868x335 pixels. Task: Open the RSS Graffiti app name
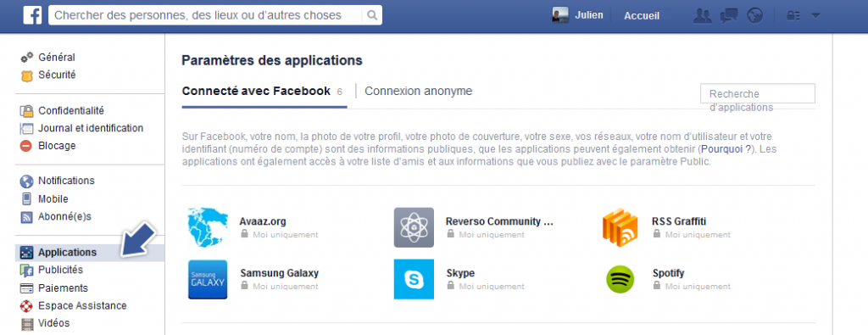679,221
